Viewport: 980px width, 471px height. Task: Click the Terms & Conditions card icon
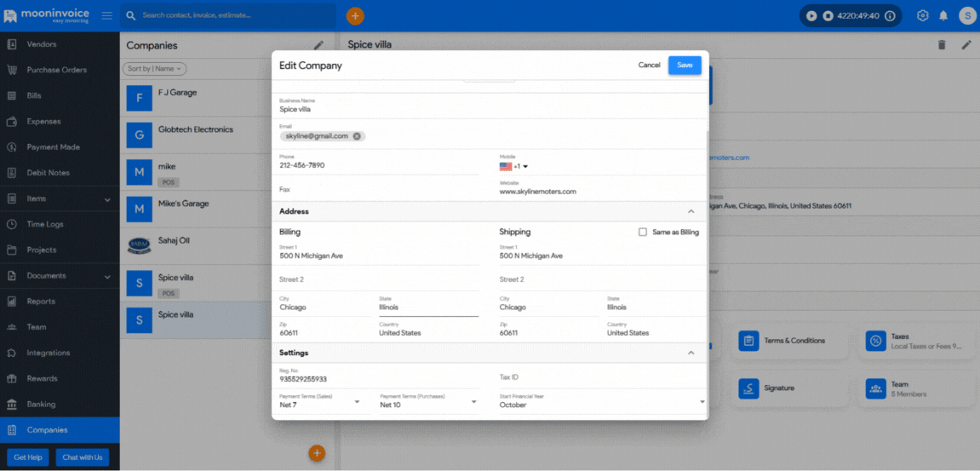point(748,341)
